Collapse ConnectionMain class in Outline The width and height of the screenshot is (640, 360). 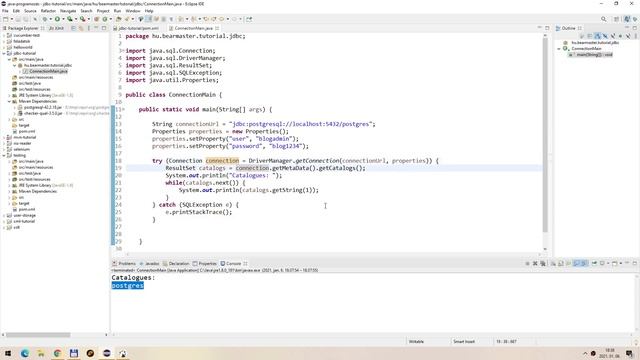[x=559, y=49]
